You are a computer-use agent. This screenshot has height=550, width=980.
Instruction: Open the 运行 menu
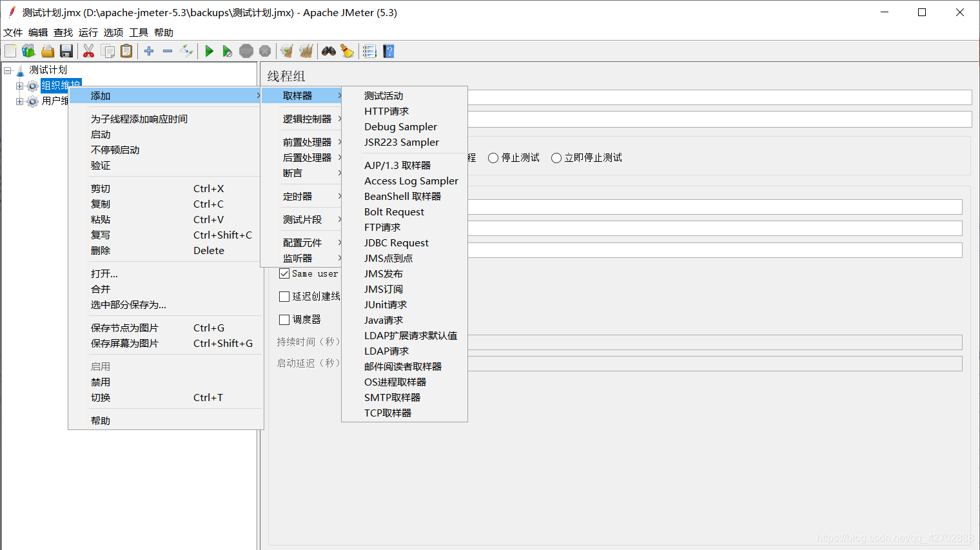(88, 32)
